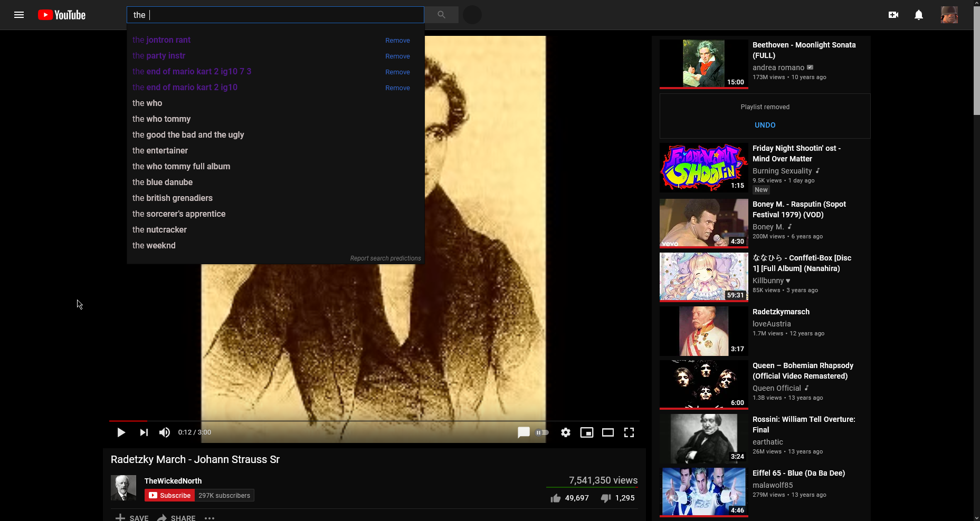Screen dimensions: 980x521
Task: Pick 'the good the bad and the ugly' suggestion
Action: (188, 134)
